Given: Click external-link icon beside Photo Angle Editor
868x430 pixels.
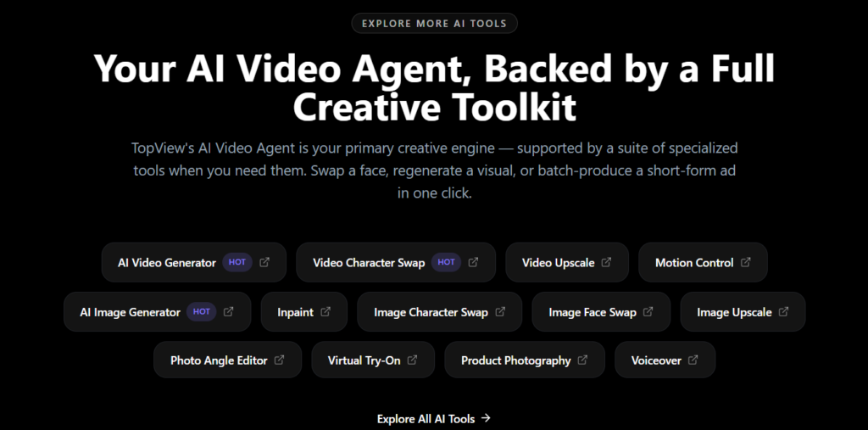Looking at the screenshot, I should [x=280, y=360].
